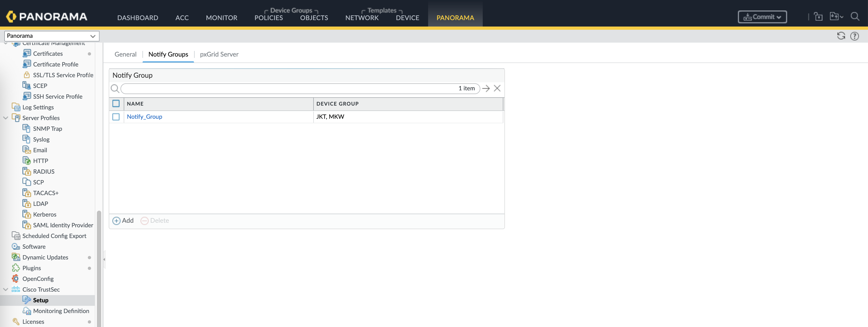Switch to the General tab
This screenshot has height=327, width=868.
click(x=125, y=54)
